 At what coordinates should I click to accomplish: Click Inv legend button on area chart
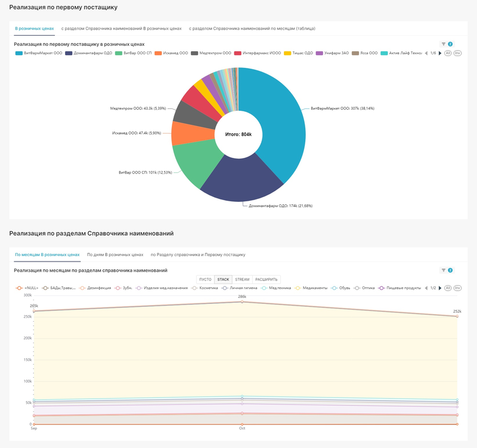click(x=457, y=288)
